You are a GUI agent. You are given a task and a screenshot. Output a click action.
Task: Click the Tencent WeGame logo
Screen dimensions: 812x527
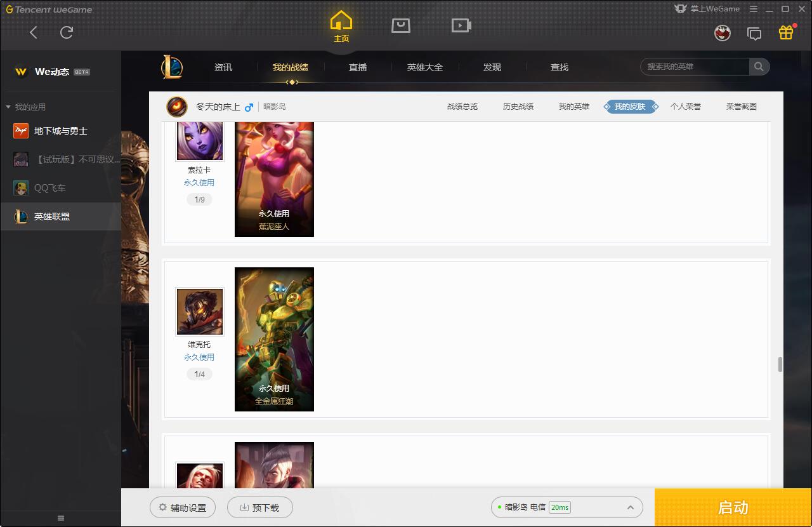point(49,10)
